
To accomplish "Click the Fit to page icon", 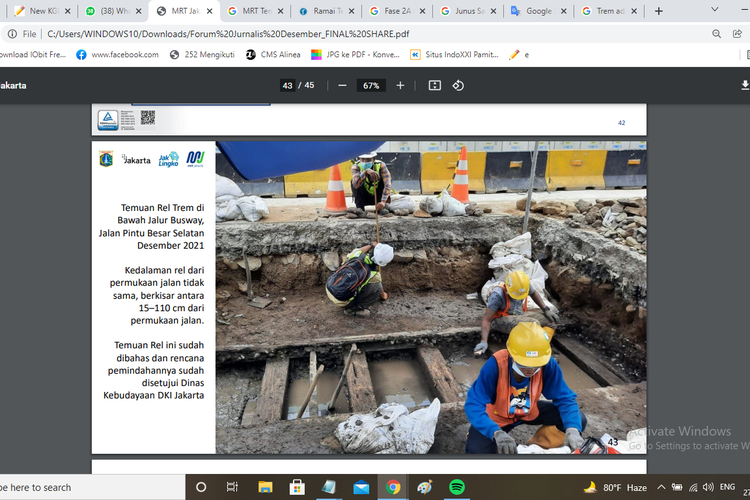I will pos(434,85).
